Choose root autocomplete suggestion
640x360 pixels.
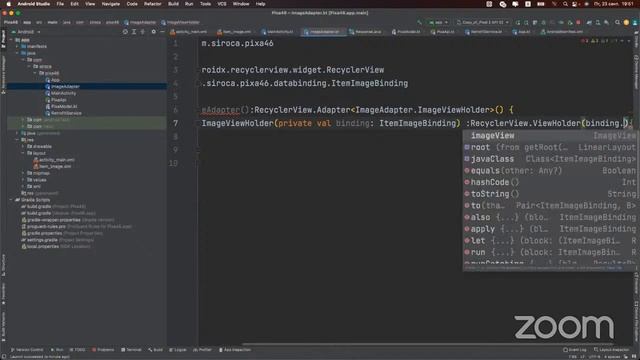point(549,147)
